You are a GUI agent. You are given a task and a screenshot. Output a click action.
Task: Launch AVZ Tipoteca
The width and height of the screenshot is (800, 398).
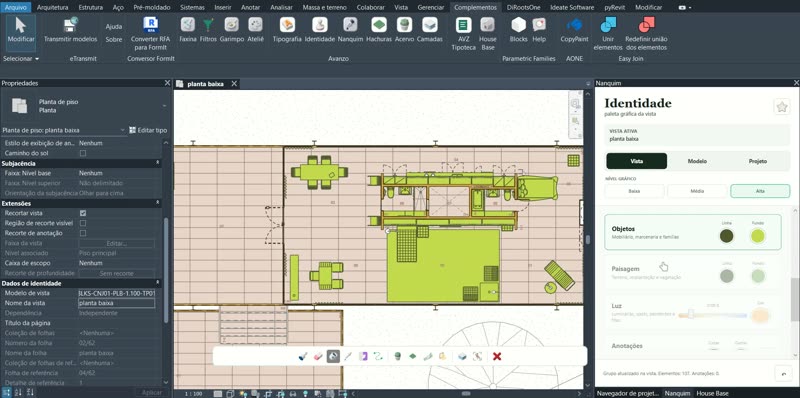(x=463, y=34)
